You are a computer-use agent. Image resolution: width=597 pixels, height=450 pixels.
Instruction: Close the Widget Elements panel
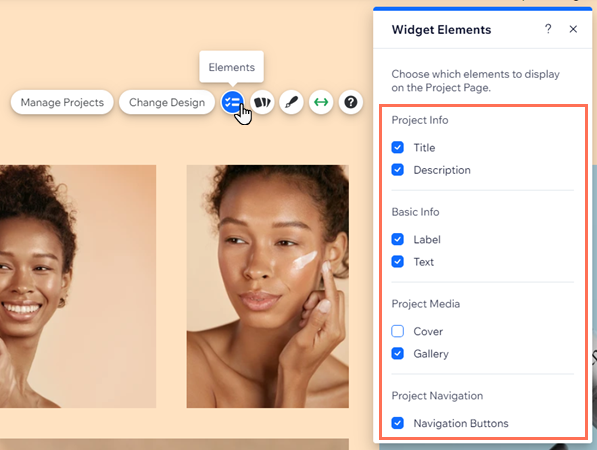(573, 29)
